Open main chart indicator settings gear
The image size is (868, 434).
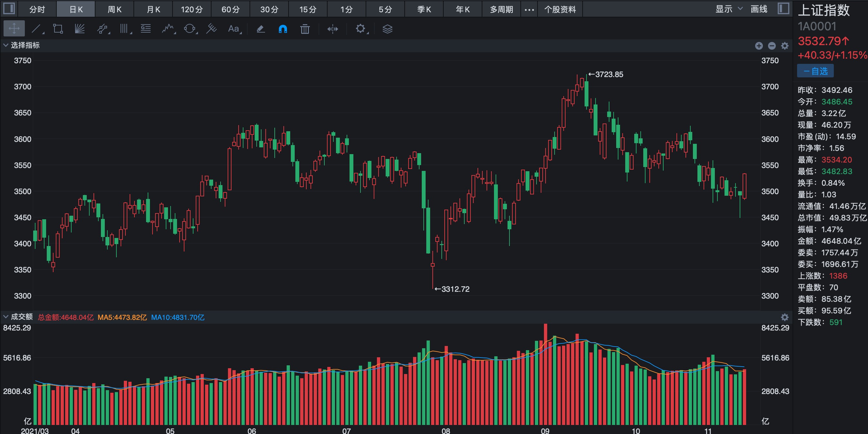[785, 45]
